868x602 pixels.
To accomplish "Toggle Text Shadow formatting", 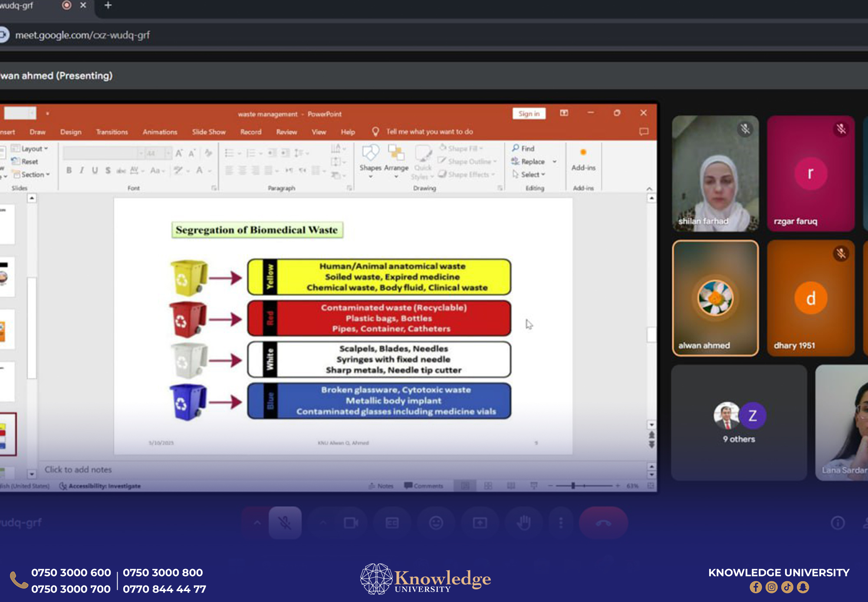I will (108, 170).
